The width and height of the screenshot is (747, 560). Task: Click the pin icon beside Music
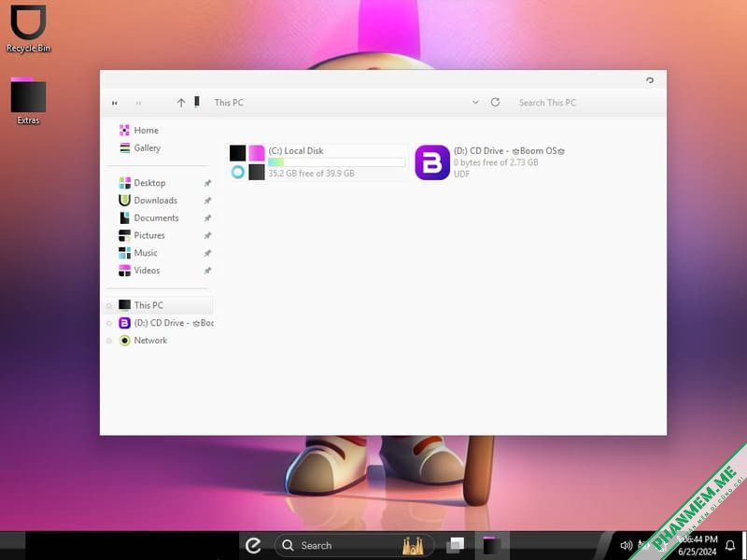pos(207,253)
